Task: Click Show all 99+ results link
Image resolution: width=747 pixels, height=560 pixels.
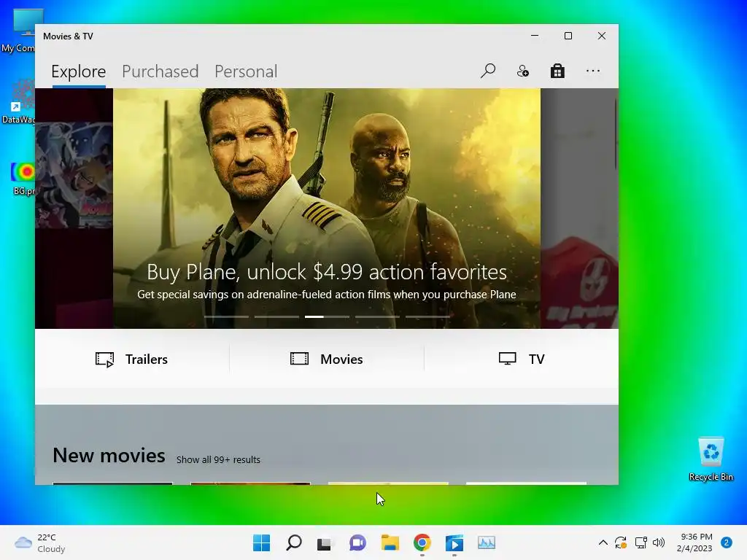Action: pyautogui.click(x=218, y=460)
